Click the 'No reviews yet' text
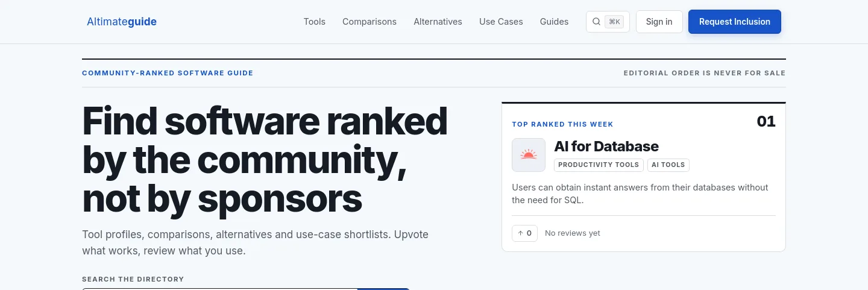 point(573,233)
